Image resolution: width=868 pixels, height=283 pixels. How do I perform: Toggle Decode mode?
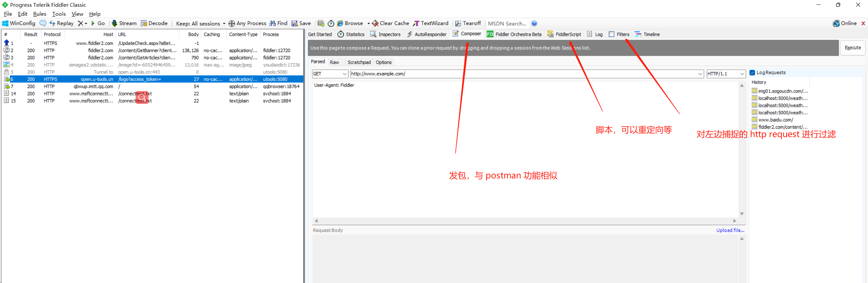point(154,23)
